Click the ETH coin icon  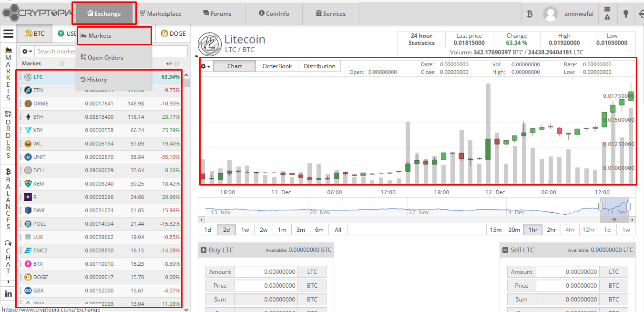coord(28,117)
